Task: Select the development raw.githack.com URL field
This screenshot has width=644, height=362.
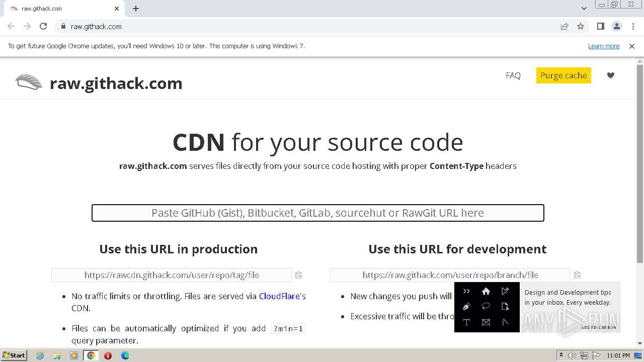Action: pos(450,275)
